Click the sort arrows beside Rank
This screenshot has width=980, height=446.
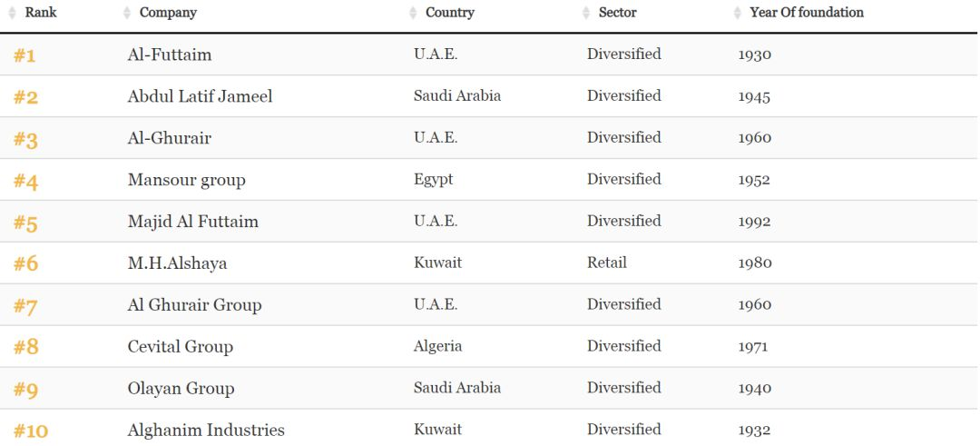coord(12,13)
